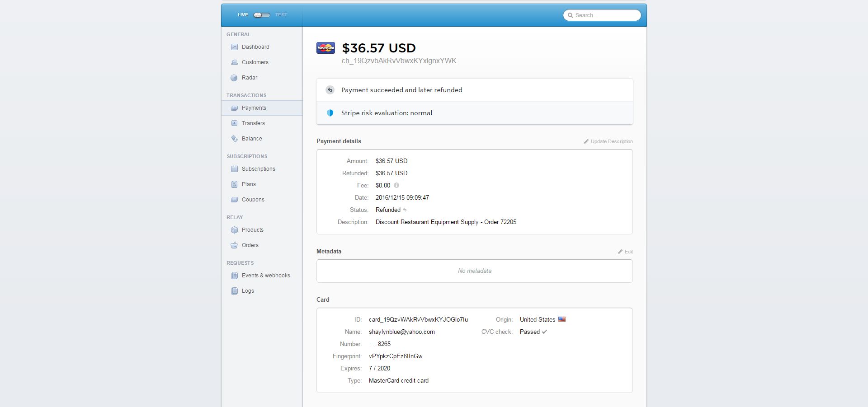This screenshot has width=868, height=407.
Task: Open the Coupons page
Action: 253,200
